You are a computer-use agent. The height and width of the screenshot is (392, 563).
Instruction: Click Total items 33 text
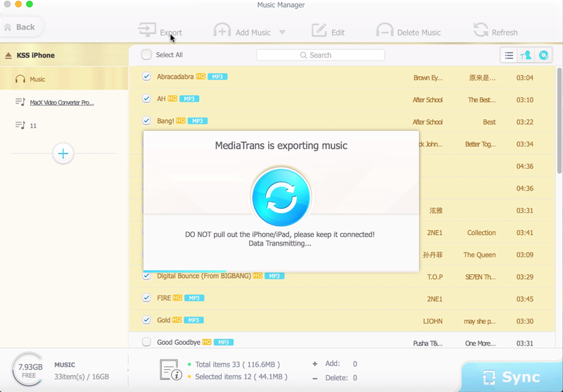tap(237, 365)
